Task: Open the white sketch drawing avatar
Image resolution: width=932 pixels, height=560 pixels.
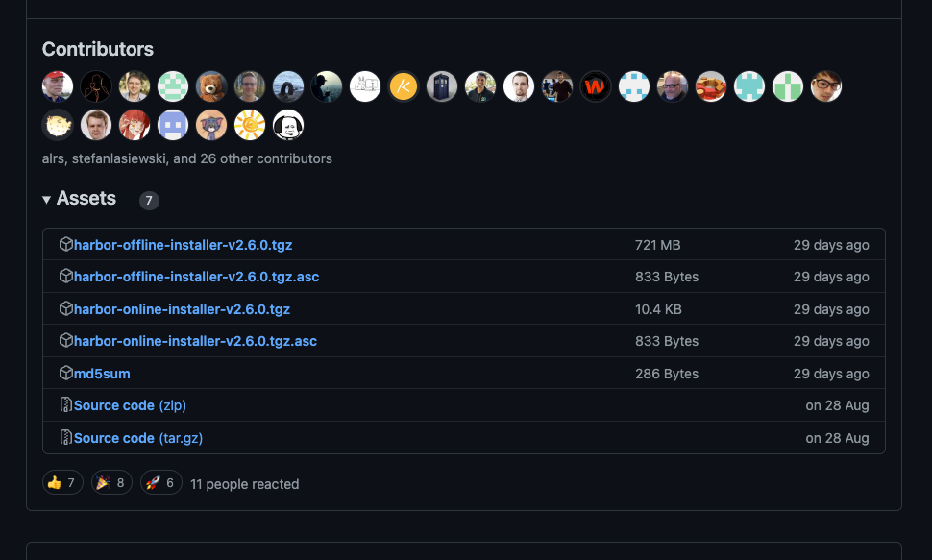Action: click(x=365, y=86)
